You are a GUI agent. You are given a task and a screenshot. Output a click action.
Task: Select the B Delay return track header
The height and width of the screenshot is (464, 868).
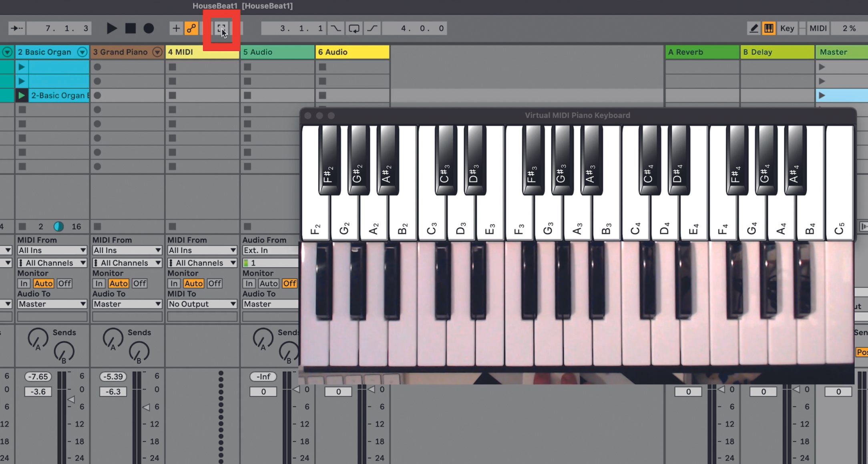click(778, 52)
